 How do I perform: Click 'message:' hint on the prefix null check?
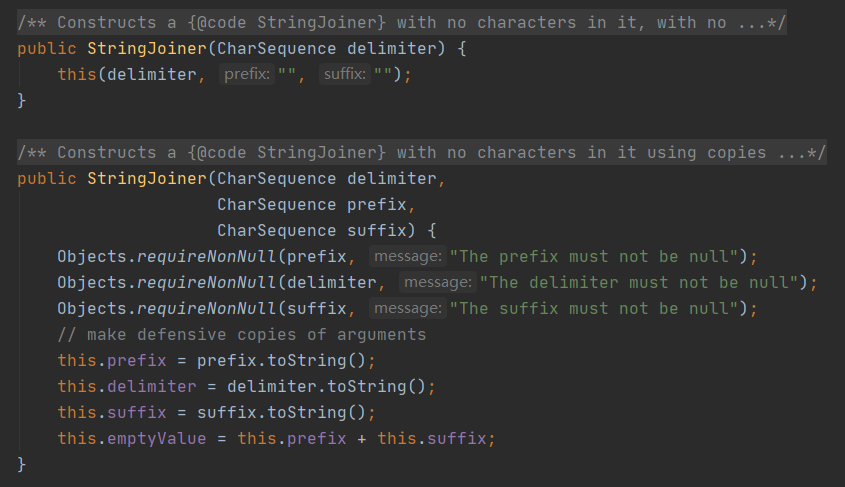tap(408, 256)
